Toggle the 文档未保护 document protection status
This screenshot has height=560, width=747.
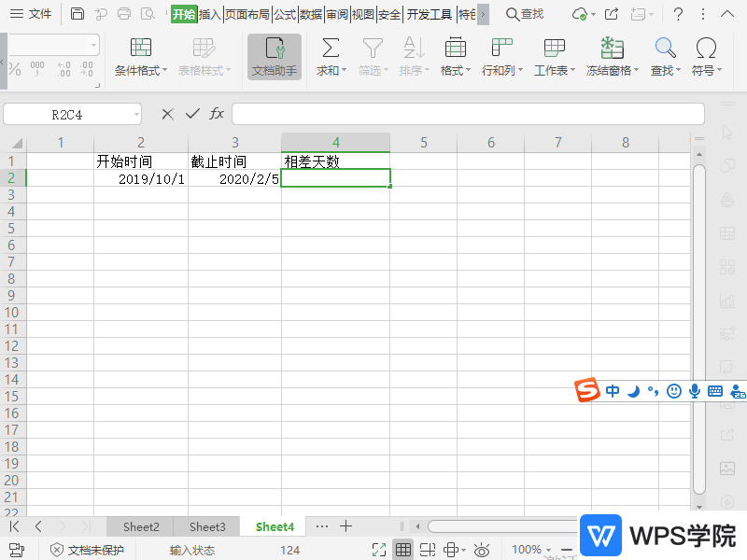pyautogui.click(x=87, y=551)
